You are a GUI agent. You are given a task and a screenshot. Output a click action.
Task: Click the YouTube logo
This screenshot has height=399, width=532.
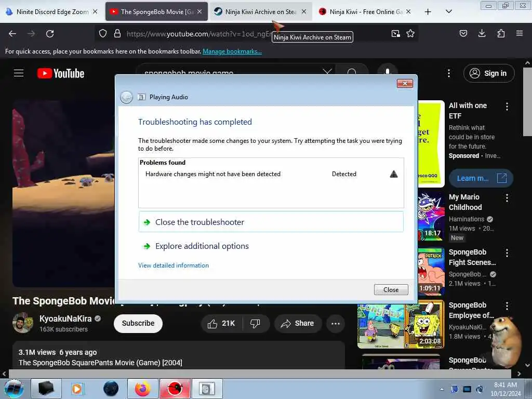(x=61, y=73)
